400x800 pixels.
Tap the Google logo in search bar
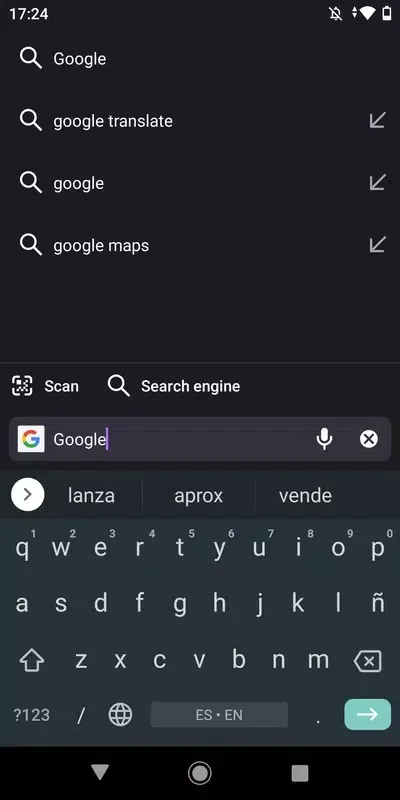click(x=31, y=439)
